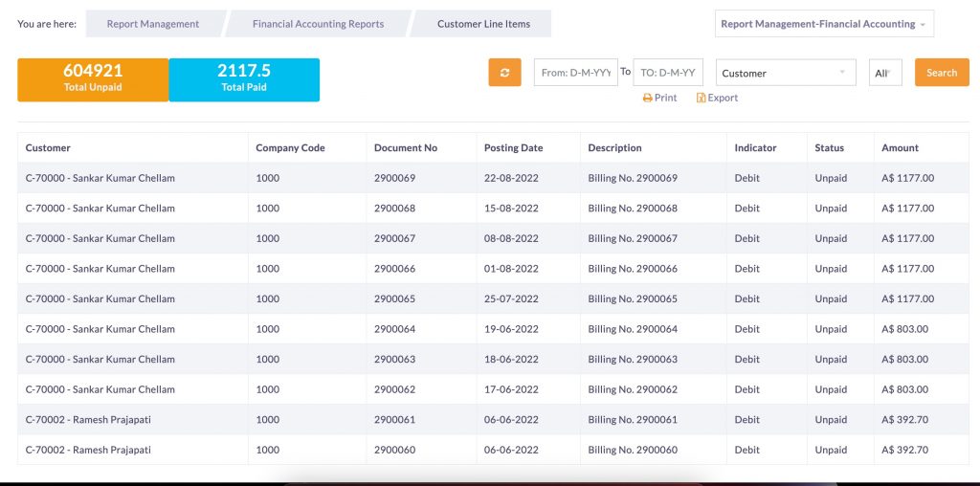Click posting date 08-08-2022
980x486 pixels.
[511, 238]
